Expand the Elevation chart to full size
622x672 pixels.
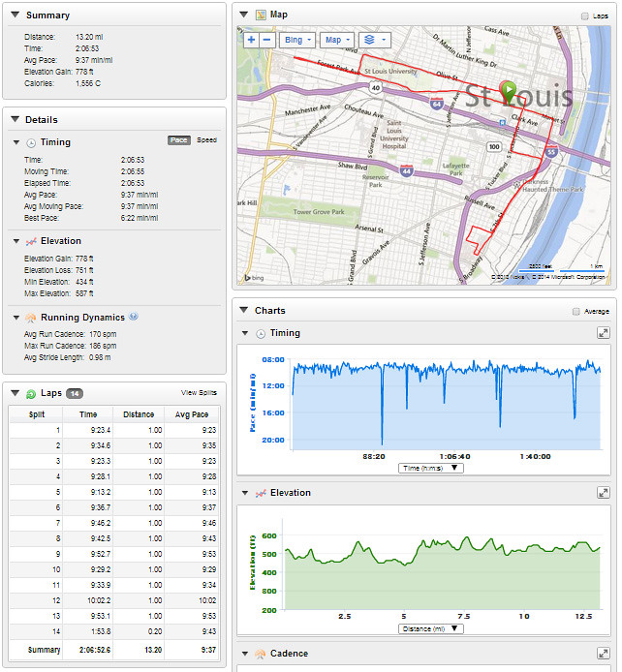pyautogui.click(x=604, y=493)
